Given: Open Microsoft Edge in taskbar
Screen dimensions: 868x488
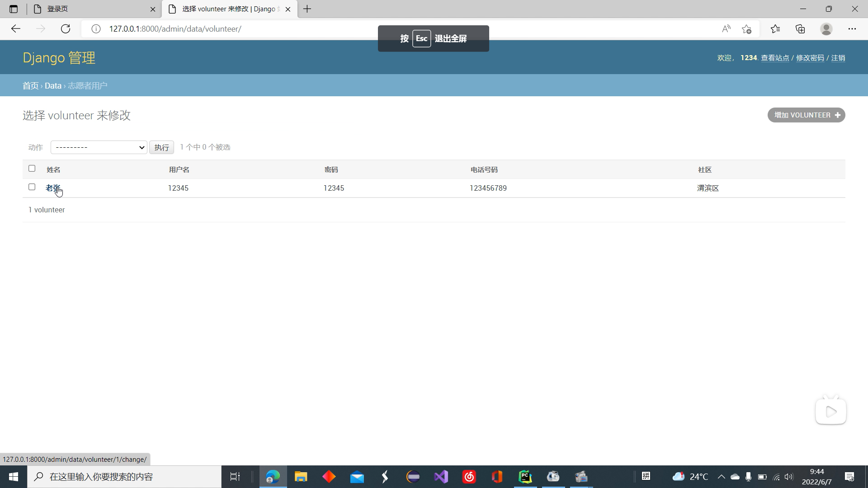Looking at the screenshot, I should 273,477.
